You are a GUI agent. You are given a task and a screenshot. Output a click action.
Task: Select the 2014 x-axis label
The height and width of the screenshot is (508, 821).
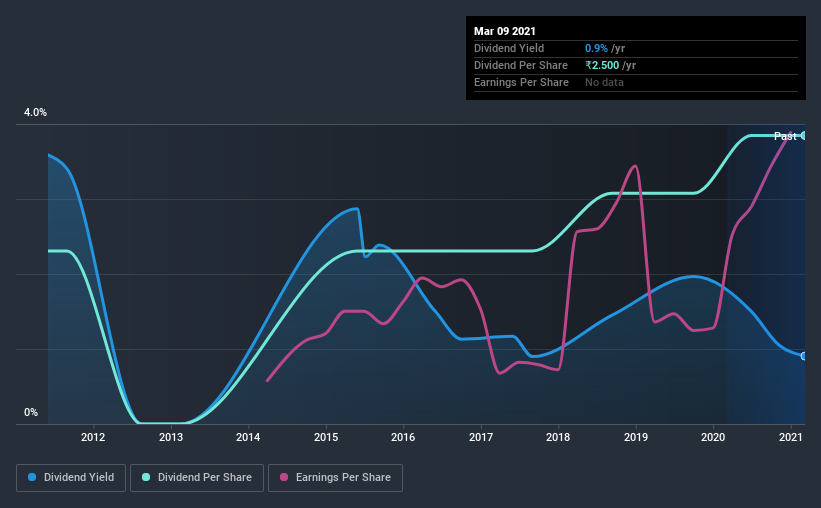(x=248, y=437)
